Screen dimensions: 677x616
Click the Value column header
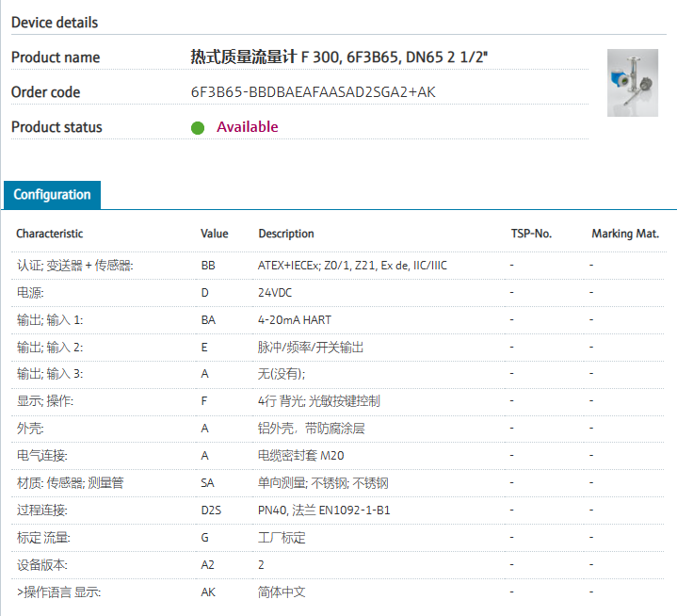[215, 234]
